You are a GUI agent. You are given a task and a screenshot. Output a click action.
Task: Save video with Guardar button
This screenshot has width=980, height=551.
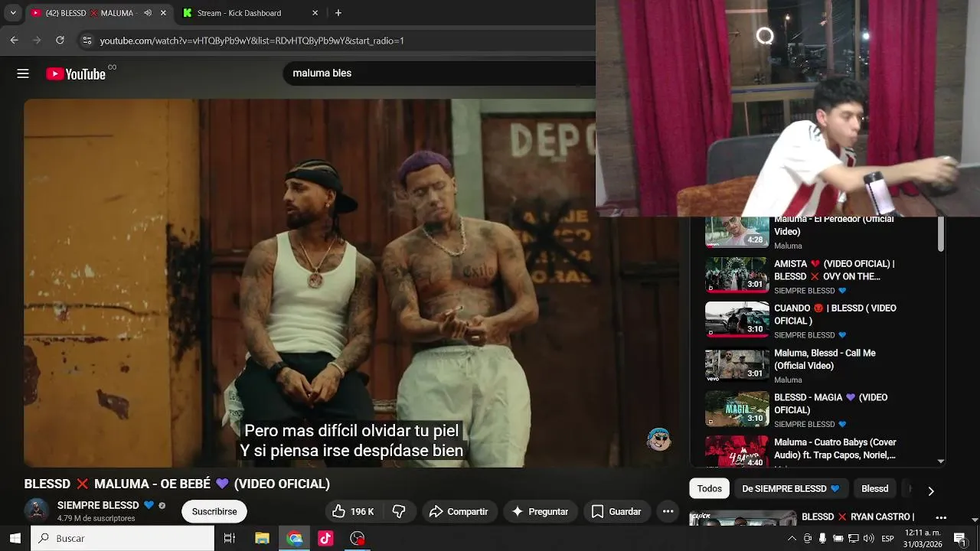(616, 511)
